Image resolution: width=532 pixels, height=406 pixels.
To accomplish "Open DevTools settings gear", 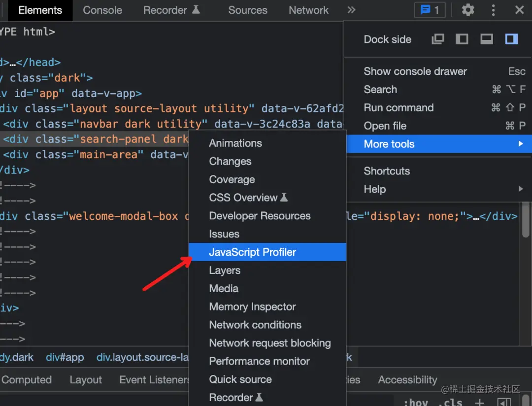I will point(468,10).
